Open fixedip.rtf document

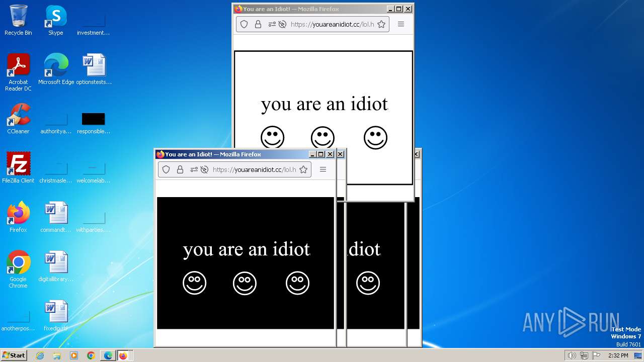(x=56, y=316)
